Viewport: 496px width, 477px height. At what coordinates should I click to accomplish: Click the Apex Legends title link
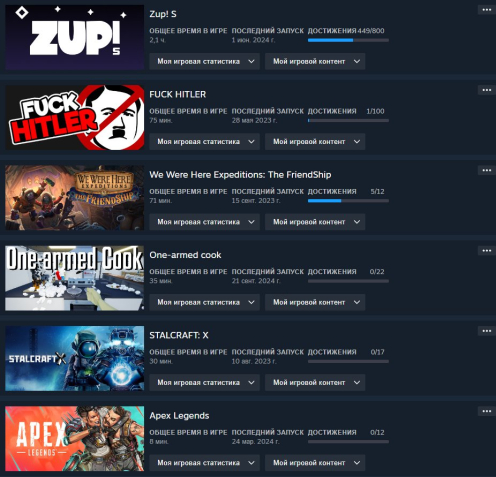(x=179, y=416)
